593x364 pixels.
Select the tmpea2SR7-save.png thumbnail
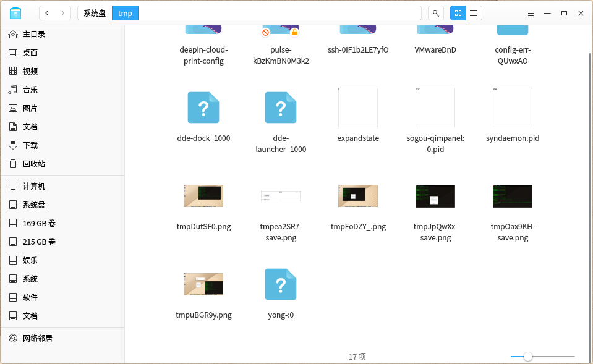point(281,196)
